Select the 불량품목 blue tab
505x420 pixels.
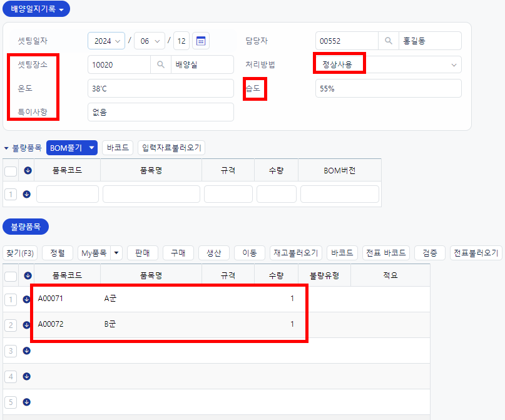[26, 227]
